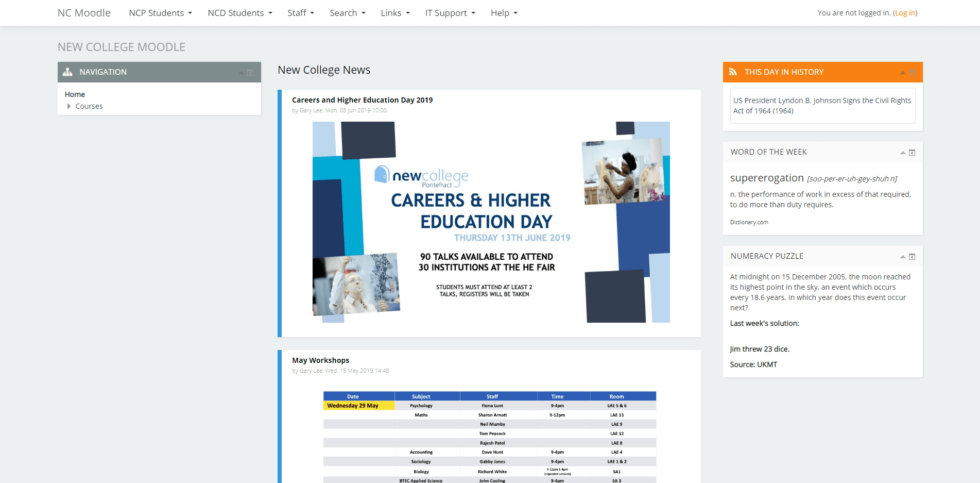The image size is (980, 483).
Task: Dock the Numeracy Puzzle block
Action: 912,257
